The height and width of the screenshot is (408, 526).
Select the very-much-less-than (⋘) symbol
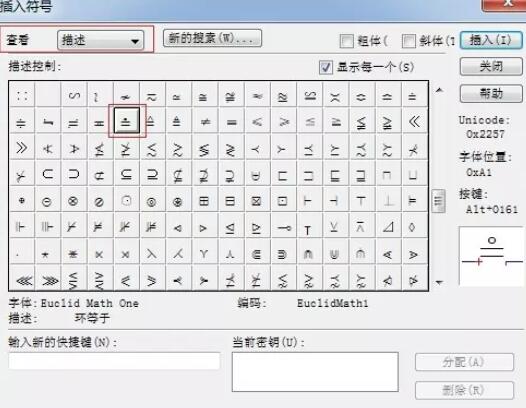click(22, 278)
